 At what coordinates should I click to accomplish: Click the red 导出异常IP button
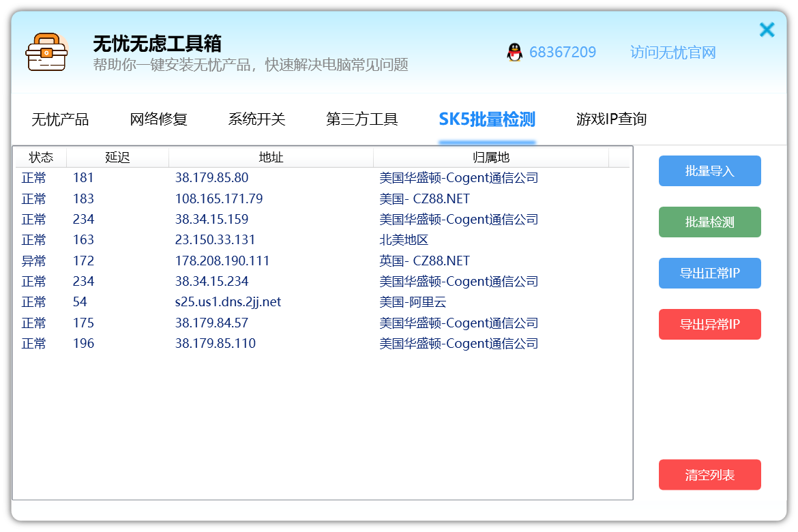pos(709,325)
